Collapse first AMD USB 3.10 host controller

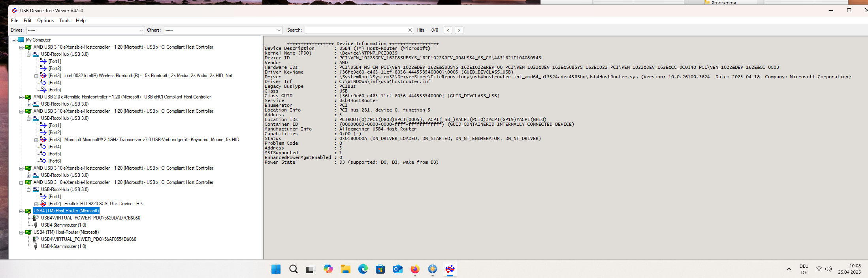tap(21, 47)
